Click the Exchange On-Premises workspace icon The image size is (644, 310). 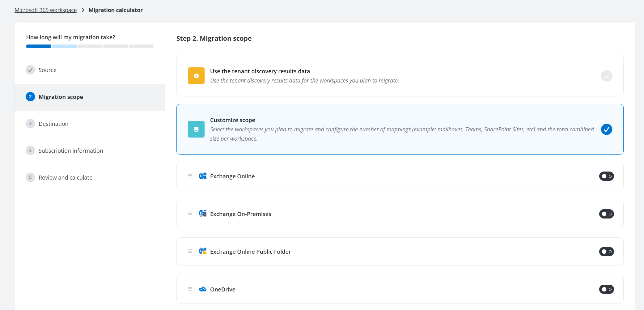point(203,214)
